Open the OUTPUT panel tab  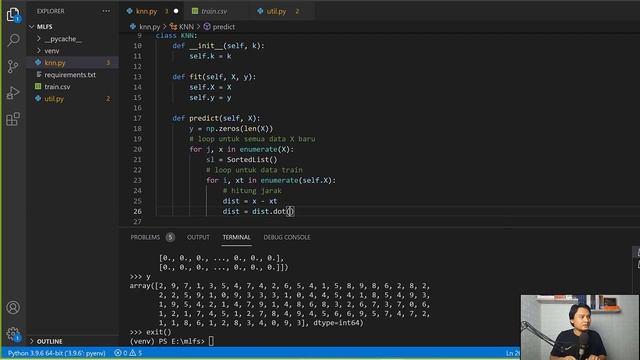198,237
